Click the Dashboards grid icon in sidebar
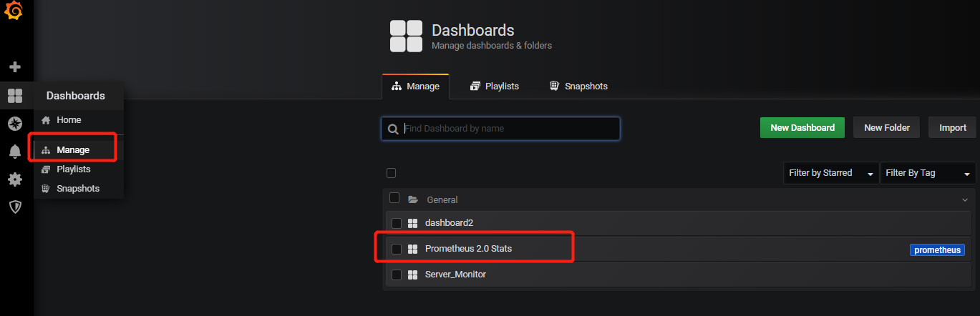Viewport: 980px width, 316px height. 14,96
